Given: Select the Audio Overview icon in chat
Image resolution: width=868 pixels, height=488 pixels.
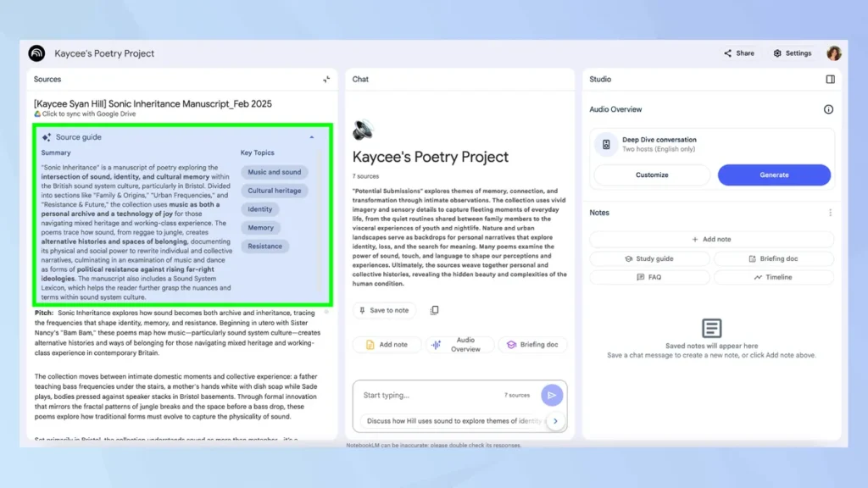Looking at the screenshot, I should click(x=436, y=345).
